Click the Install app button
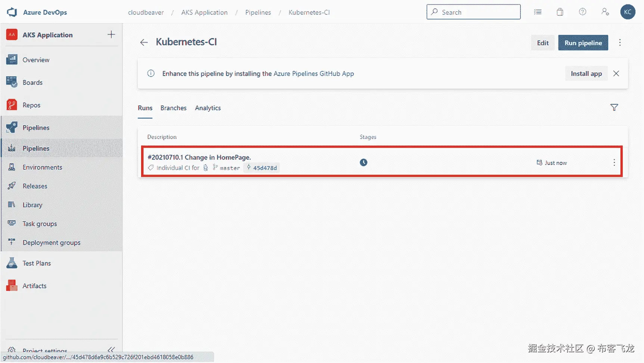644x363 pixels. pos(586,74)
